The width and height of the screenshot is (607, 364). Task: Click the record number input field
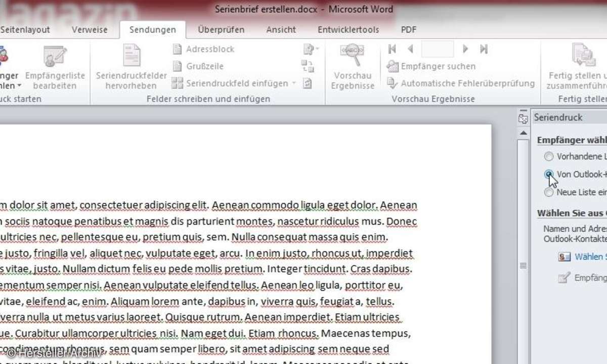point(438,49)
